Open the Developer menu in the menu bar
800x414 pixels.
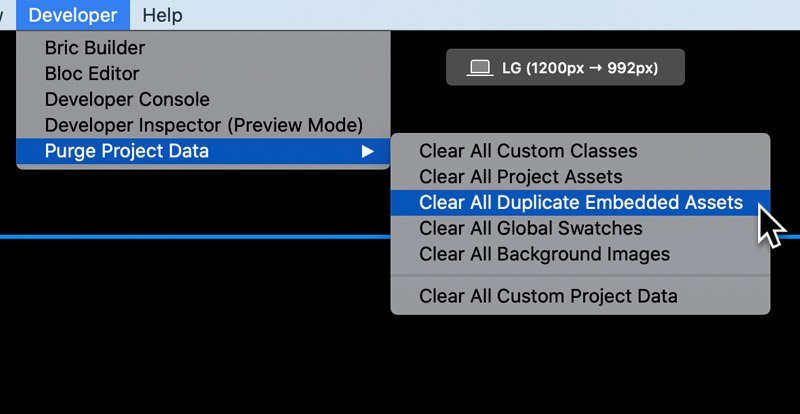(73, 15)
